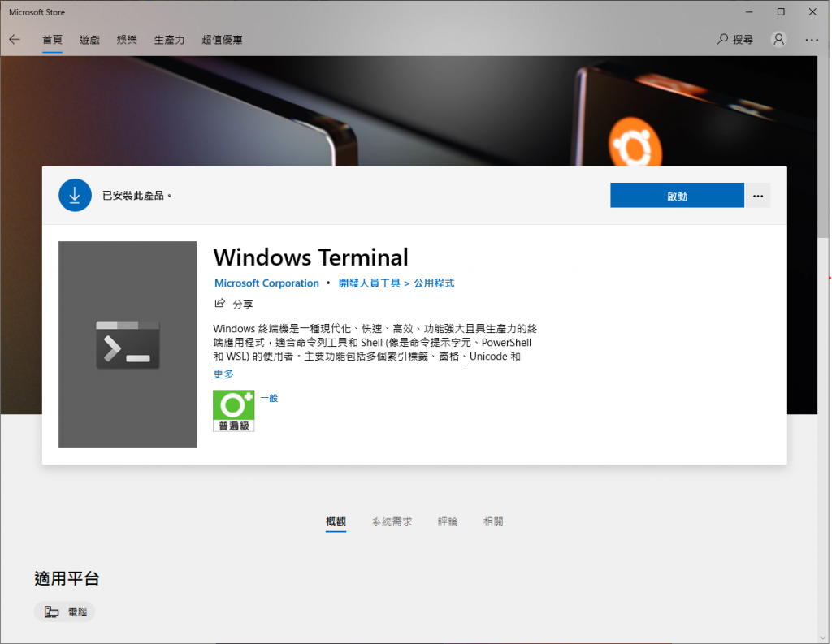Open the user account icon
832x644 pixels.
(778, 39)
